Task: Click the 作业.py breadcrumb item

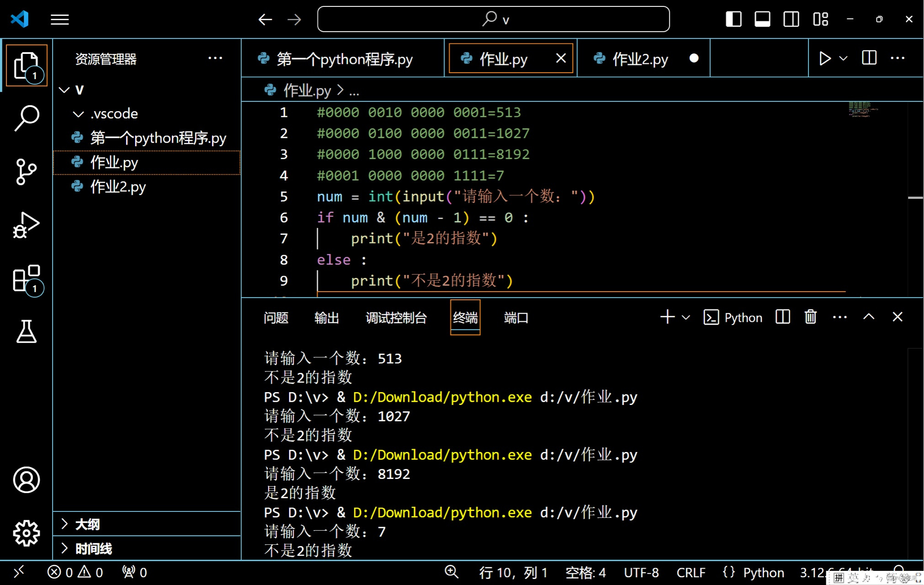Action: point(307,90)
